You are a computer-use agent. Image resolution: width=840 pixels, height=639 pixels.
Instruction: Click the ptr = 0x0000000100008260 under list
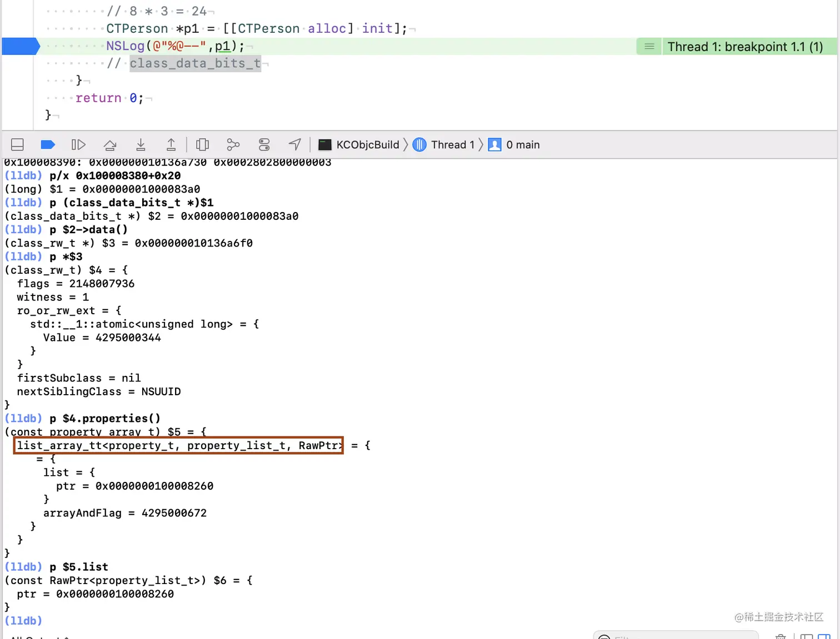[134, 486]
